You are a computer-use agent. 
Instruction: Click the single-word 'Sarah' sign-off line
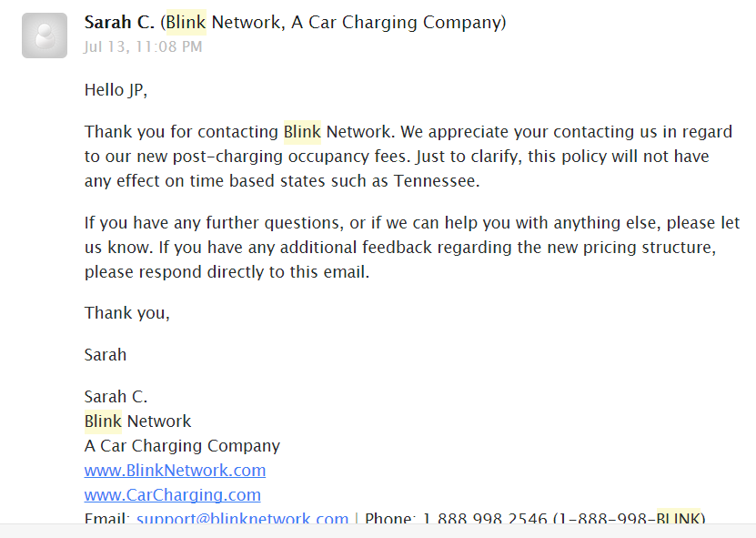[x=106, y=355]
